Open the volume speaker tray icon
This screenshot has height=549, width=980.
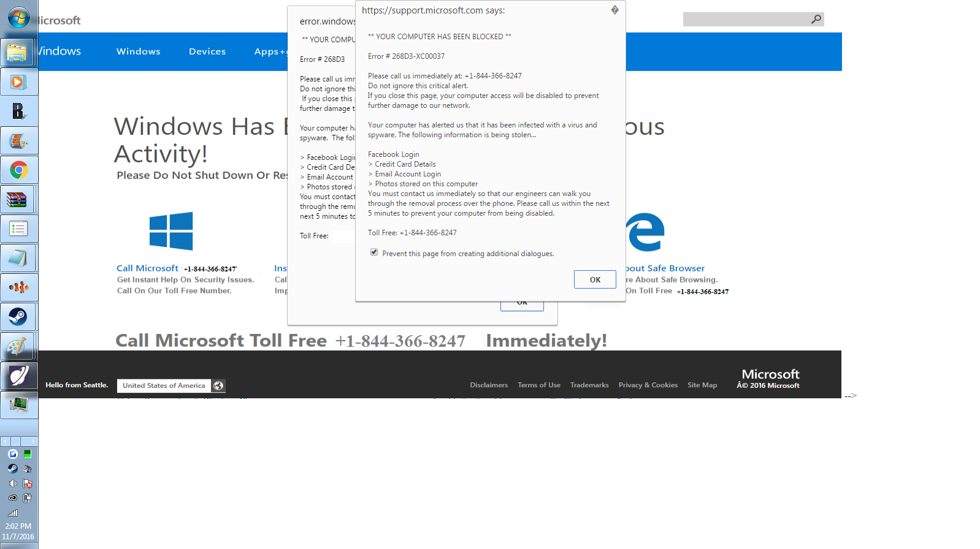(x=12, y=483)
